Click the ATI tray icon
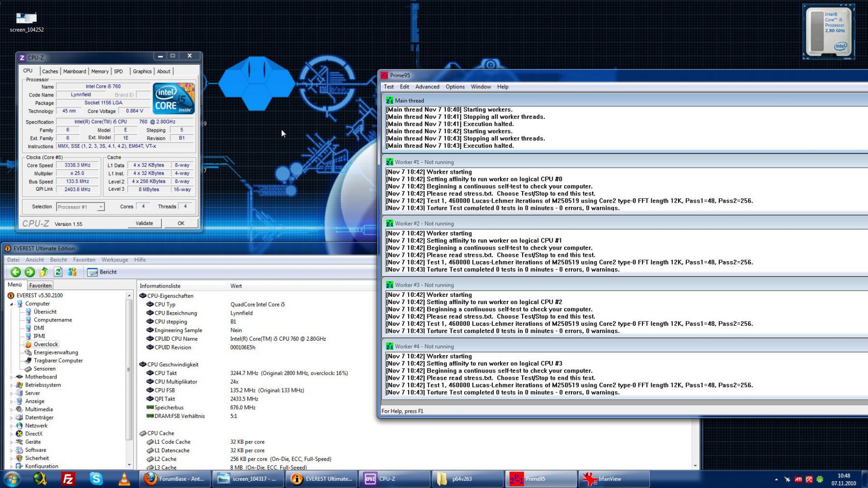The width and height of the screenshot is (868, 488). pos(798,479)
